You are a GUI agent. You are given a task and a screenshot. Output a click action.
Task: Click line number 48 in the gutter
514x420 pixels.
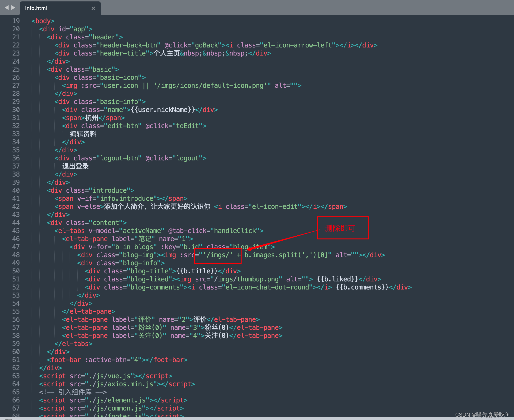tap(16, 255)
